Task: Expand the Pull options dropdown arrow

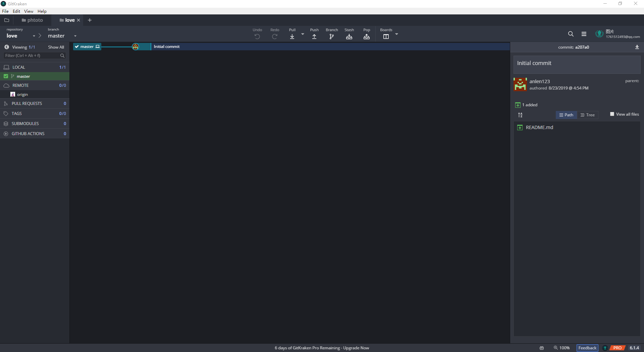Action: pos(303,34)
